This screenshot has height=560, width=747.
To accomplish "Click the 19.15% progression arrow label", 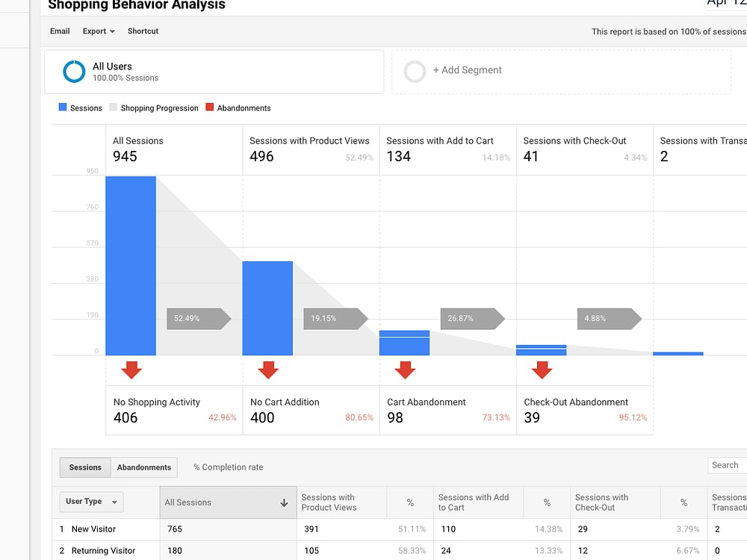I will click(335, 319).
